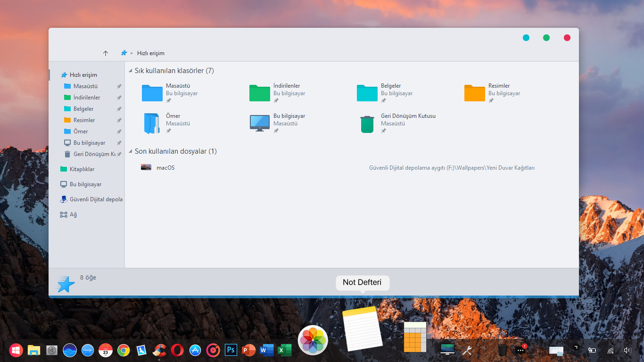Open Kitaplıklar in the navigation pane

pos(82,169)
